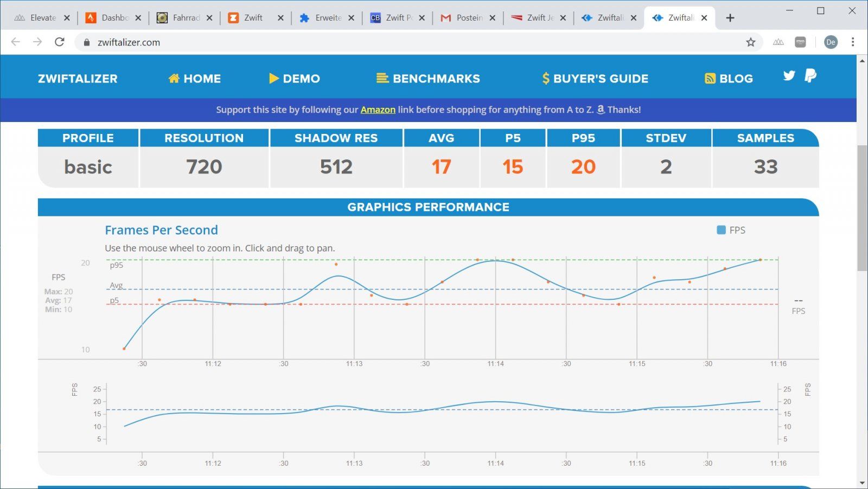Open the HOME navigation item
The image size is (868, 489).
point(194,79)
